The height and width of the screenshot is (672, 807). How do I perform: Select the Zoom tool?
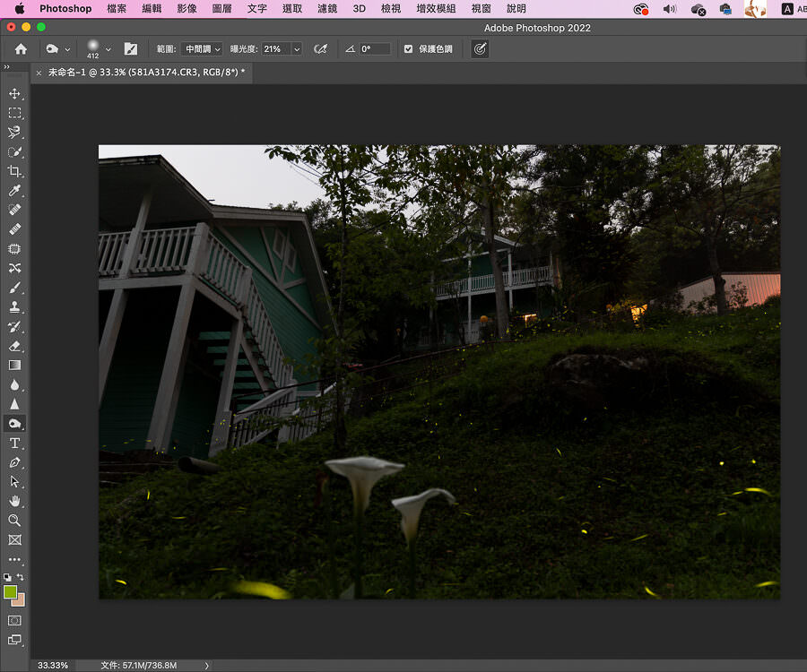[x=14, y=521]
